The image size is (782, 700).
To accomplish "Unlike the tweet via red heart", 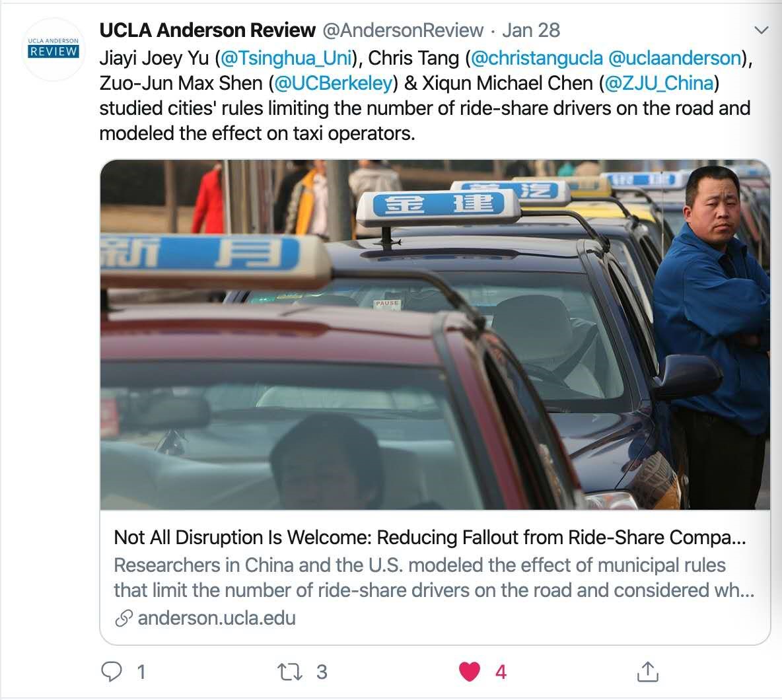I will [470, 672].
